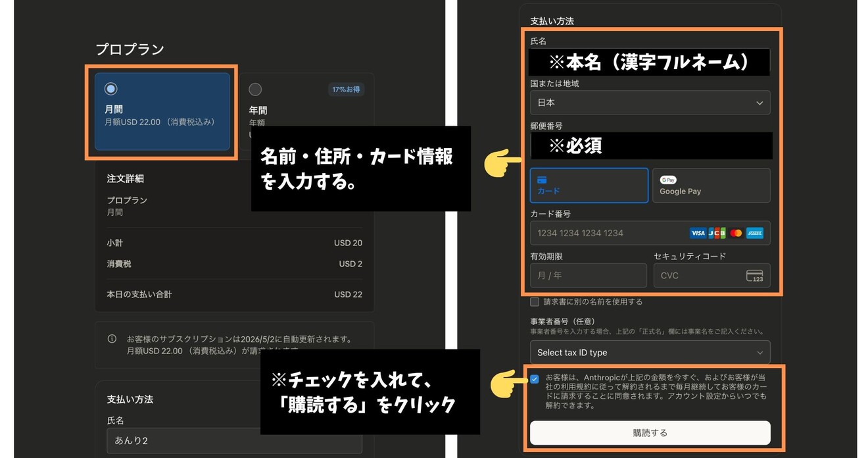
Task: Click the VISA card brand icon
Action: (x=698, y=233)
